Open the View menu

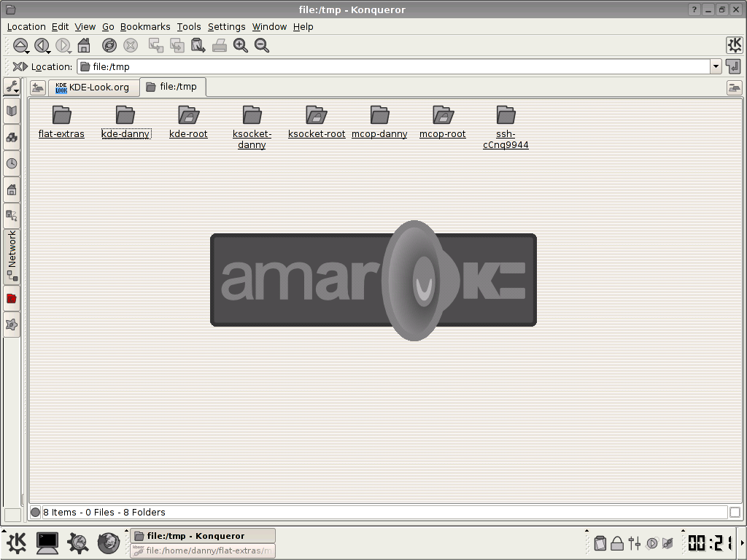(85, 27)
